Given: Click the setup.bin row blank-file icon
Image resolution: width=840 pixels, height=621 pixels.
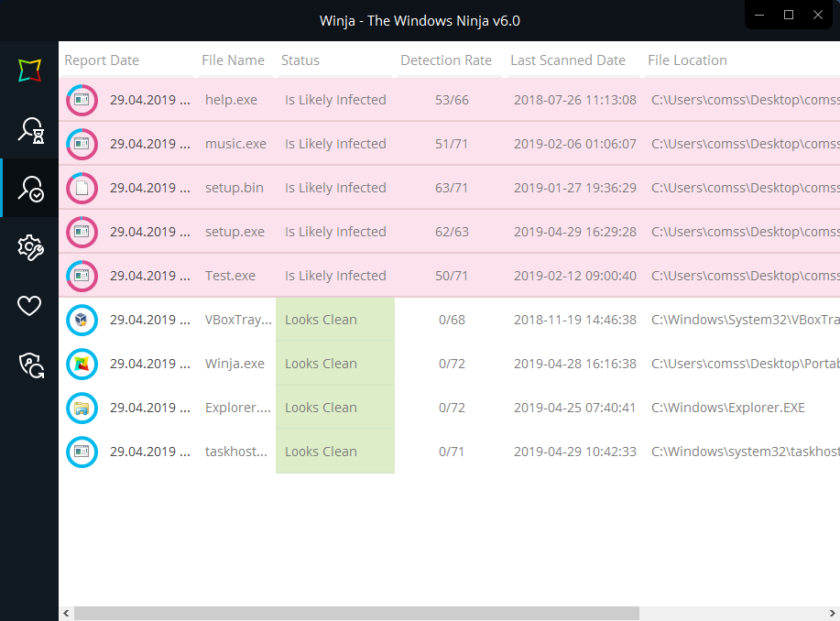Looking at the screenshot, I should [x=82, y=188].
